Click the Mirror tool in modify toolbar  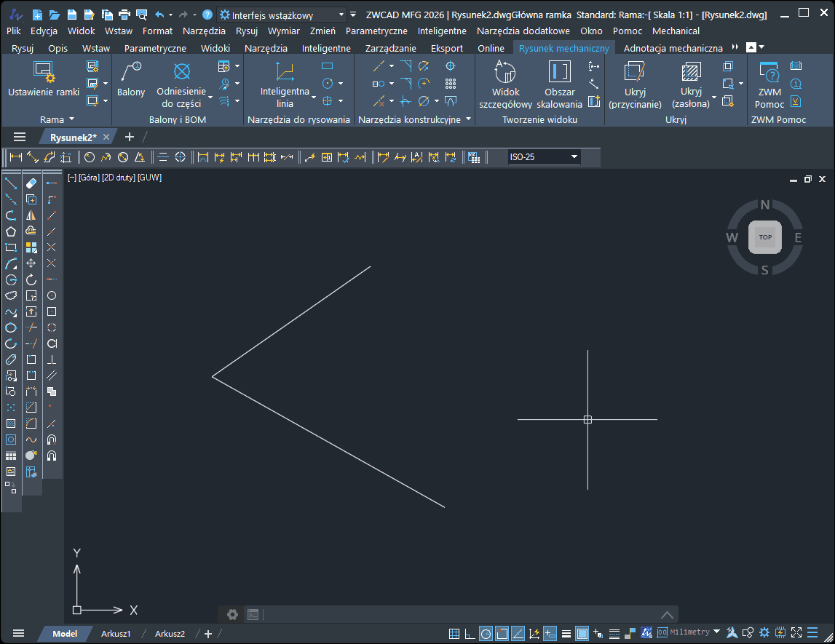[31, 215]
